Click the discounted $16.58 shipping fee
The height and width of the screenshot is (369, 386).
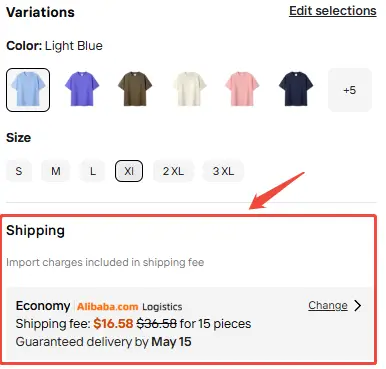click(x=113, y=323)
